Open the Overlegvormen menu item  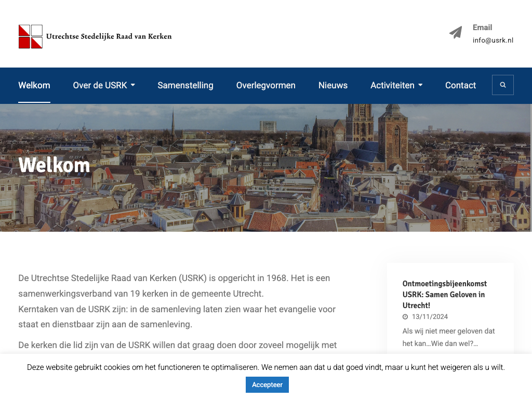(x=265, y=85)
